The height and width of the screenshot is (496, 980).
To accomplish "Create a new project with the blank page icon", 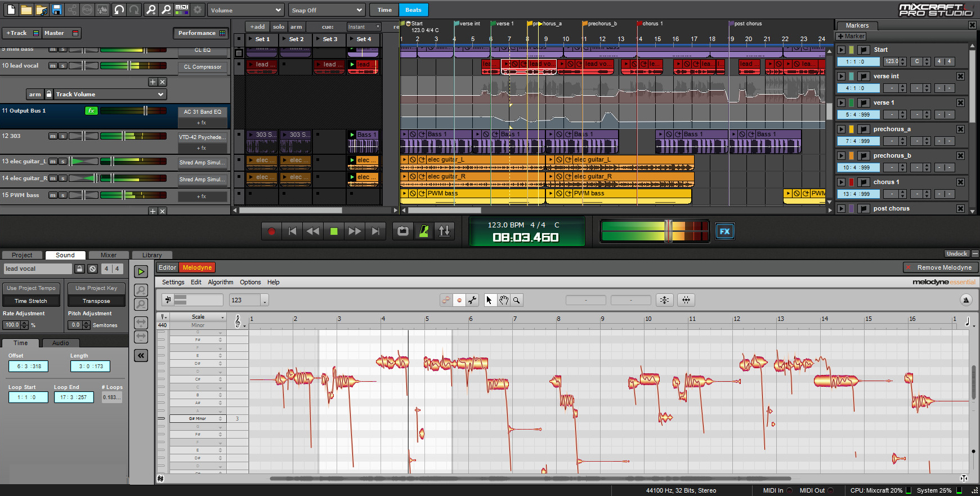I will point(11,10).
